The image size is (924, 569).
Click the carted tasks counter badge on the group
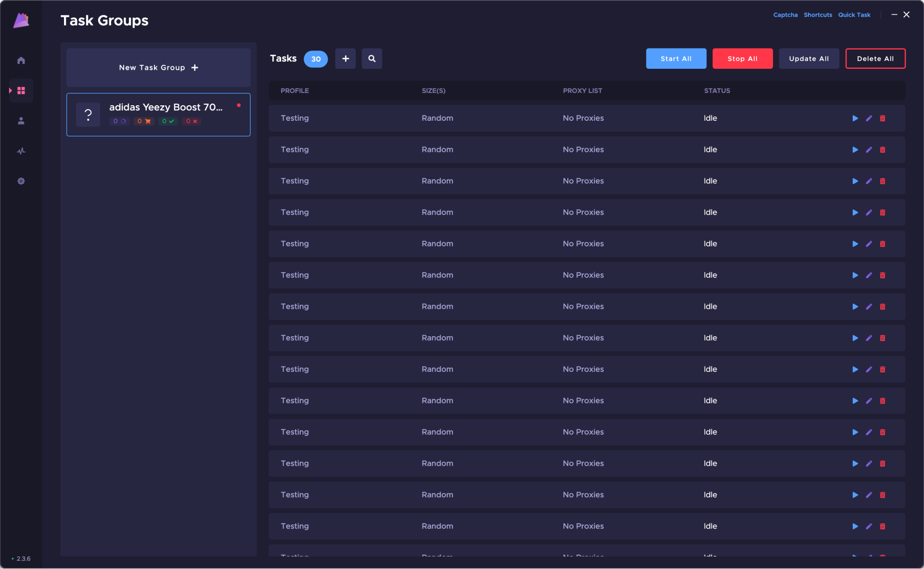click(143, 121)
